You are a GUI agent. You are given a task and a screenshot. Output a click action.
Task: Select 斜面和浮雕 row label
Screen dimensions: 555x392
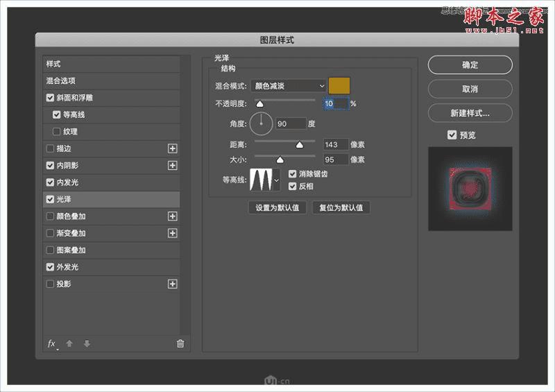coord(75,98)
